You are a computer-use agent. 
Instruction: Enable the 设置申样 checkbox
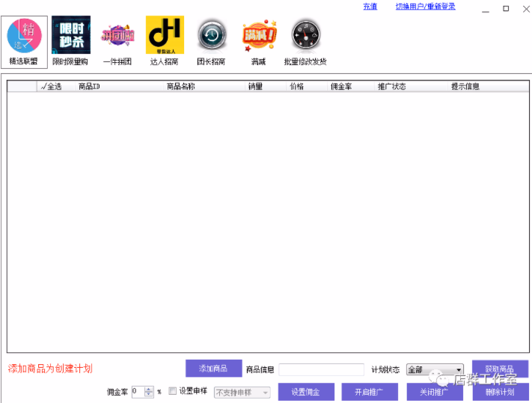pyautogui.click(x=173, y=391)
